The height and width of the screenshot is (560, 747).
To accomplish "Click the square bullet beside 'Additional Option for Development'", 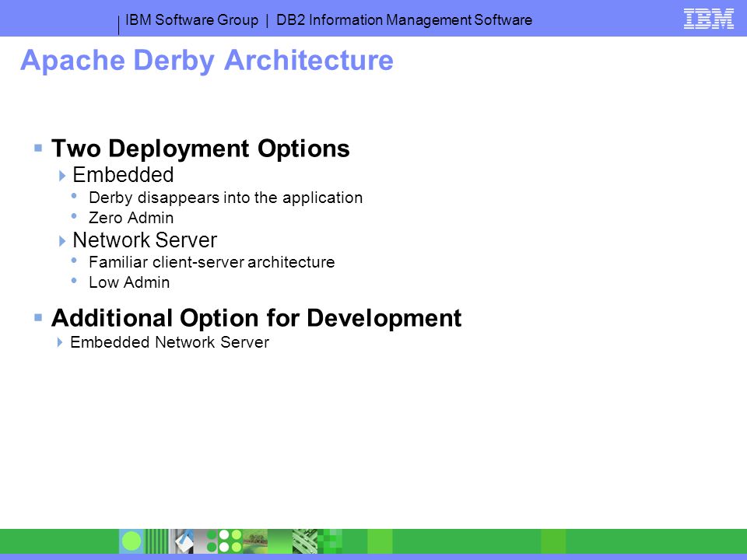I will 38,317.
